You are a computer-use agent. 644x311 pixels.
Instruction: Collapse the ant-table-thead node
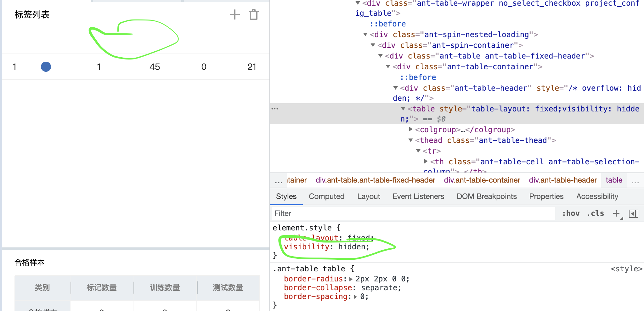pyautogui.click(x=410, y=140)
